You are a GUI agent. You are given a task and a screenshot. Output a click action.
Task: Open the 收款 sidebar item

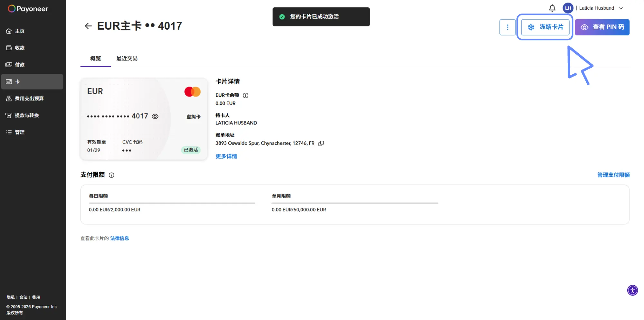[x=32, y=48]
